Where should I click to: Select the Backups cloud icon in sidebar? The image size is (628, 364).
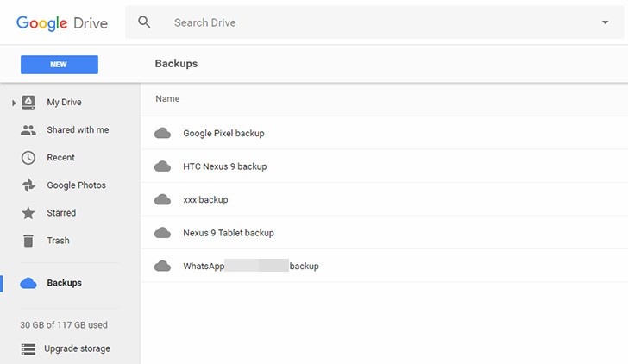point(28,283)
